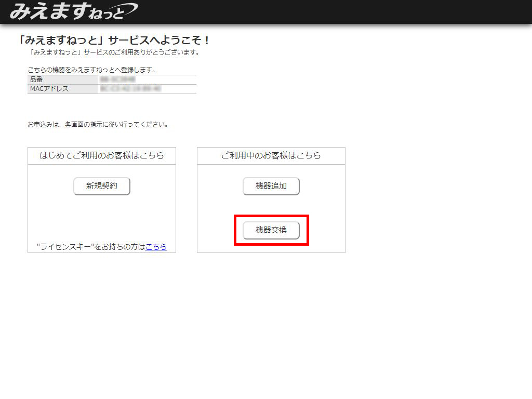
Task: Click the blurred MAC address value
Action: pyautogui.click(x=147, y=89)
